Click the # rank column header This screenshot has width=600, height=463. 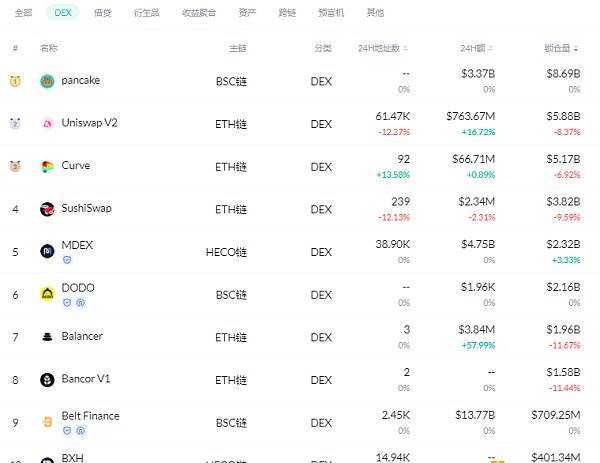(x=15, y=48)
